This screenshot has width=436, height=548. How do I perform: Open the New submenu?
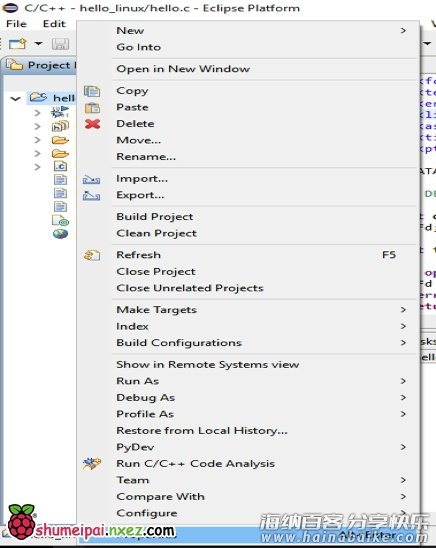(x=248, y=31)
